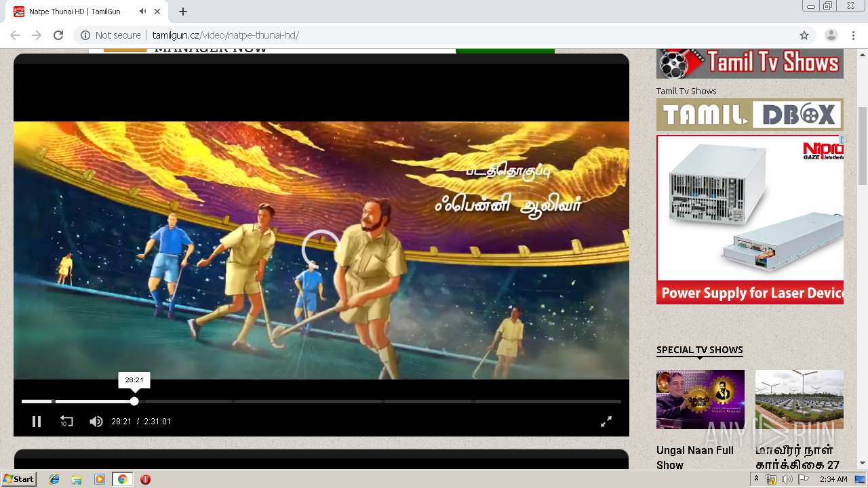Open the memorial grounds show thumbnail
The height and width of the screenshot is (488, 868).
pos(800,399)
